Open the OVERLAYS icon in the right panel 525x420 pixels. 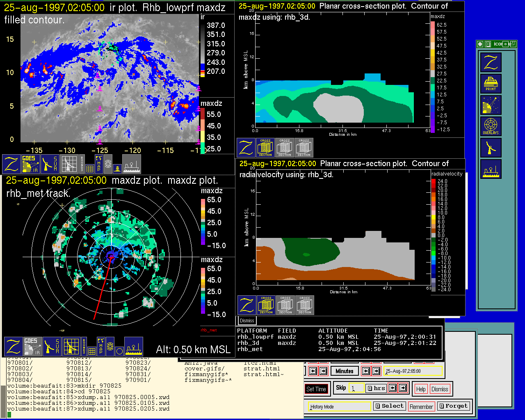[x=491, y=126]
